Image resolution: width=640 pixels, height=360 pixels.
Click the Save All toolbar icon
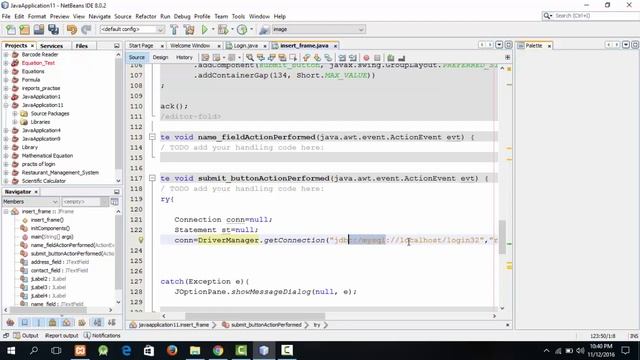tap(53, 29)
